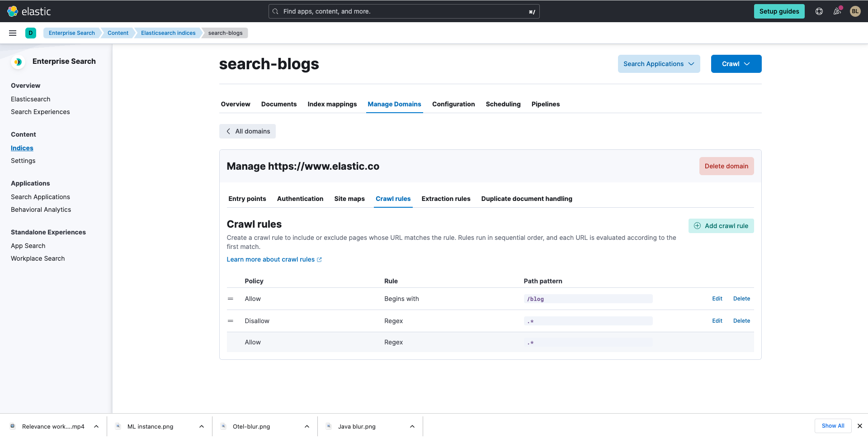Click Java blur.png download file icon
Viewport: 868px width, 439px height.
click(329, 426)
